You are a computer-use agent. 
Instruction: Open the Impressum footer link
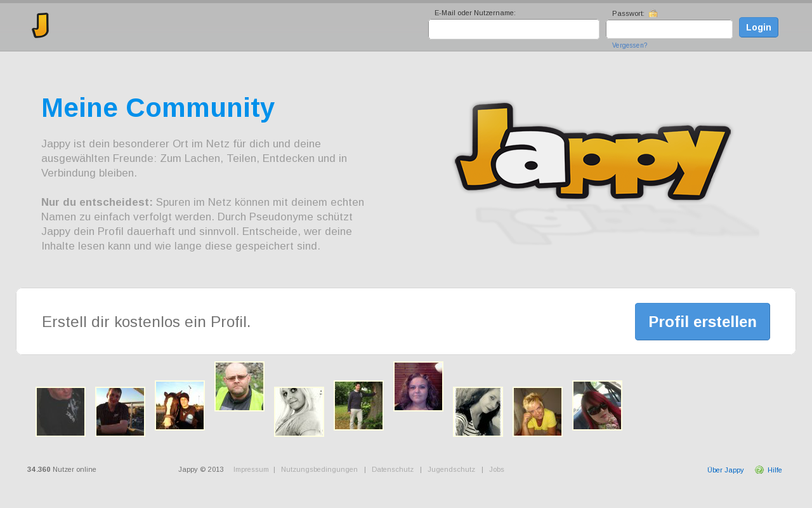[251, 469]
